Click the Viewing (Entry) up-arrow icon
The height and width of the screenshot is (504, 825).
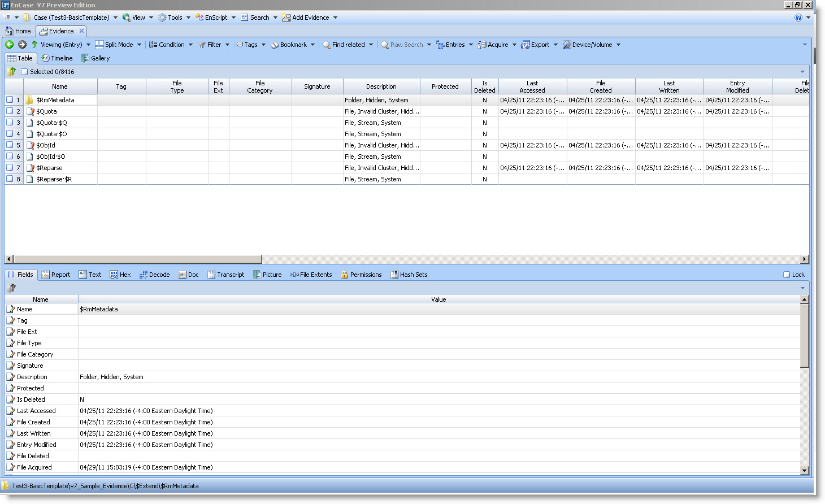pyautogui.click(x=34, y=45)
